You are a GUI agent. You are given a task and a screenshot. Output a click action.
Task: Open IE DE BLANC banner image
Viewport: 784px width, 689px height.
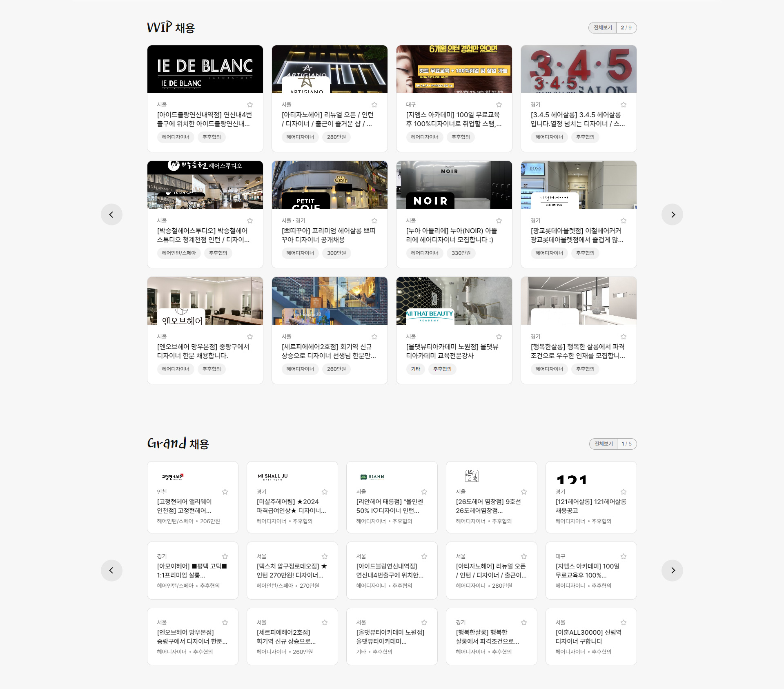click(x=205, y=69)
